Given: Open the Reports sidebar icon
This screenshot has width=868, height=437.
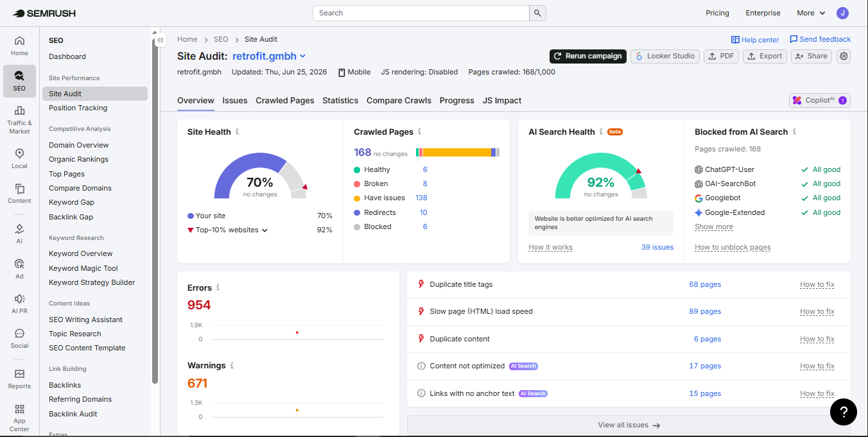Looking at the screenshot, I should click(x=19, y=379).
